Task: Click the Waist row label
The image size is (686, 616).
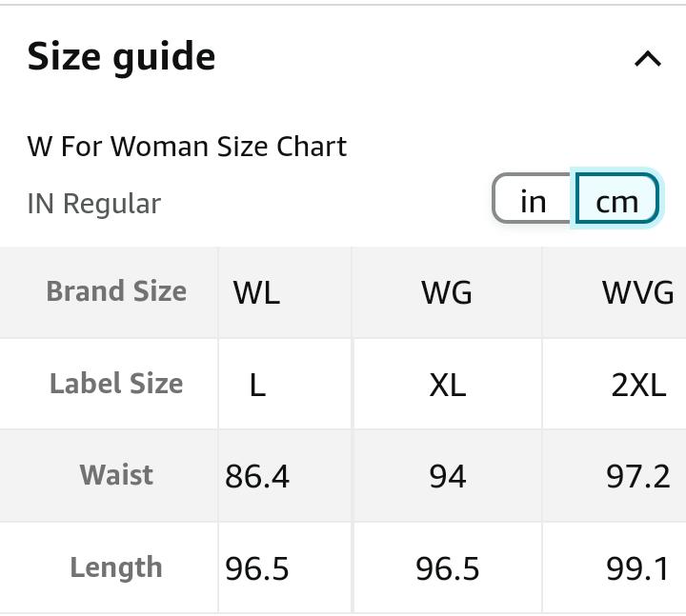Action: tap(116, 475)
